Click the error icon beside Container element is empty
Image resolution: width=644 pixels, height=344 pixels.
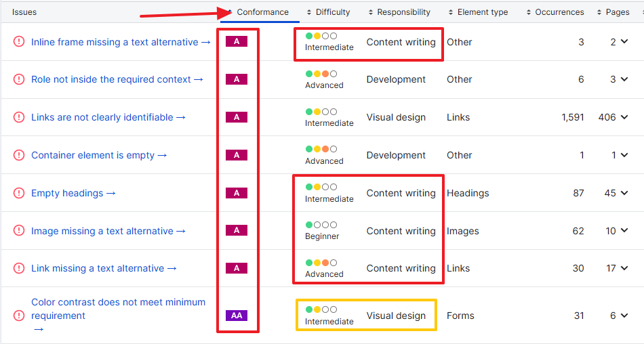tap(19, 155)
